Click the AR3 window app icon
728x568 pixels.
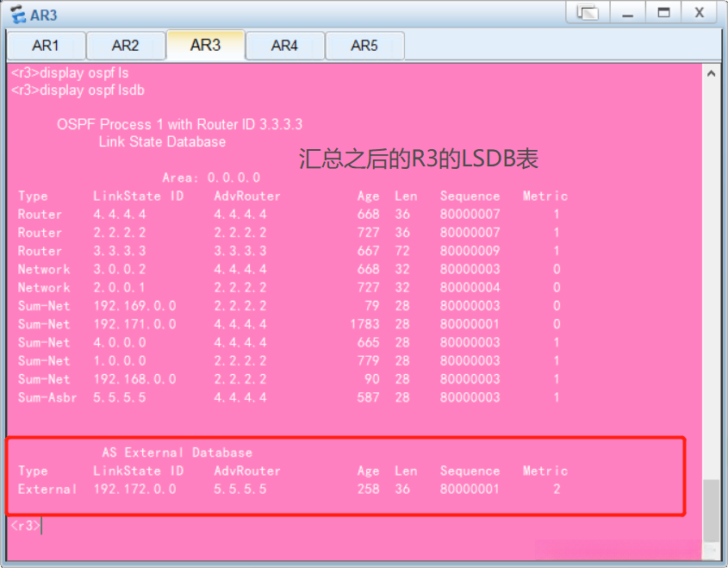[18, 15]
